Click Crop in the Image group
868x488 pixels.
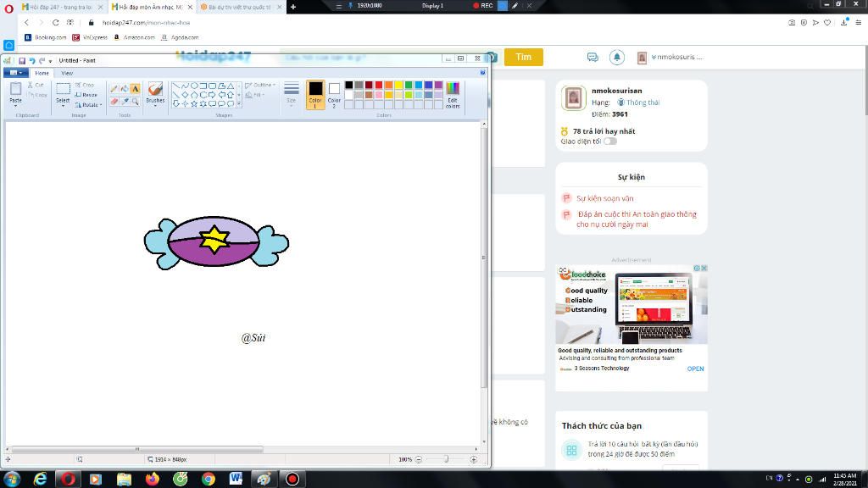click(85, 85)
